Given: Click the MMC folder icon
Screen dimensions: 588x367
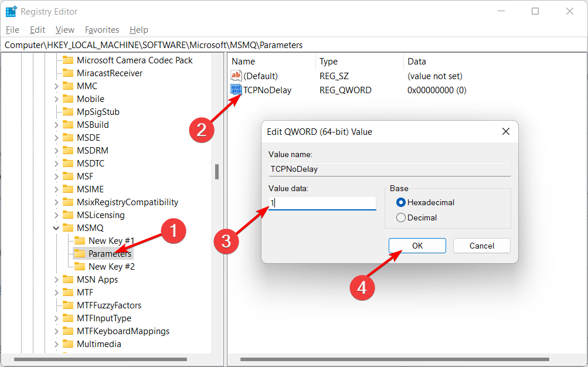Looking at the screenshot, I should click(68, 86).
